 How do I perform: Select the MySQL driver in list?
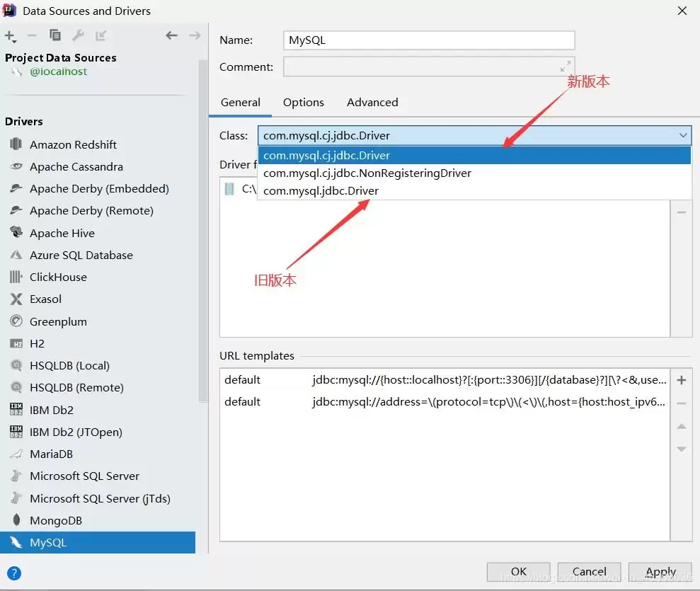pyautogui.click(x=98, y=542)
